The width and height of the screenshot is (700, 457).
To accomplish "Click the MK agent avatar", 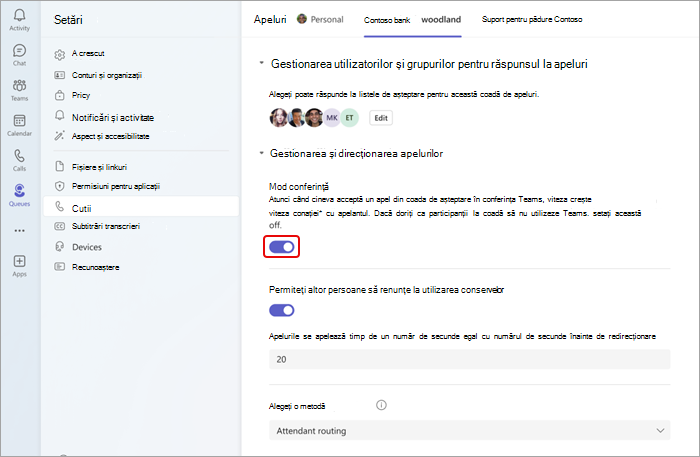I will tap(332, 118).
